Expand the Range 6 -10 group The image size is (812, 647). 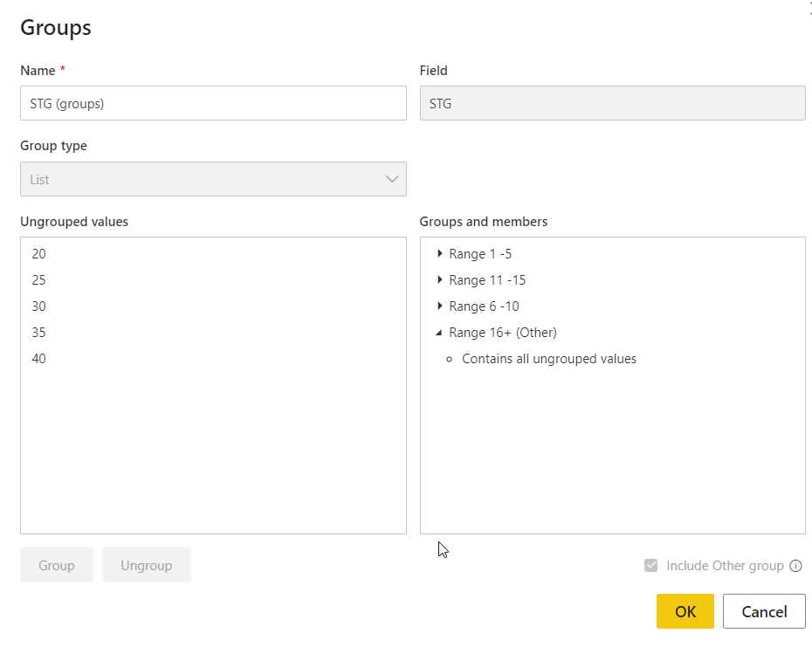pyautogui.click(x=440, y=306)
